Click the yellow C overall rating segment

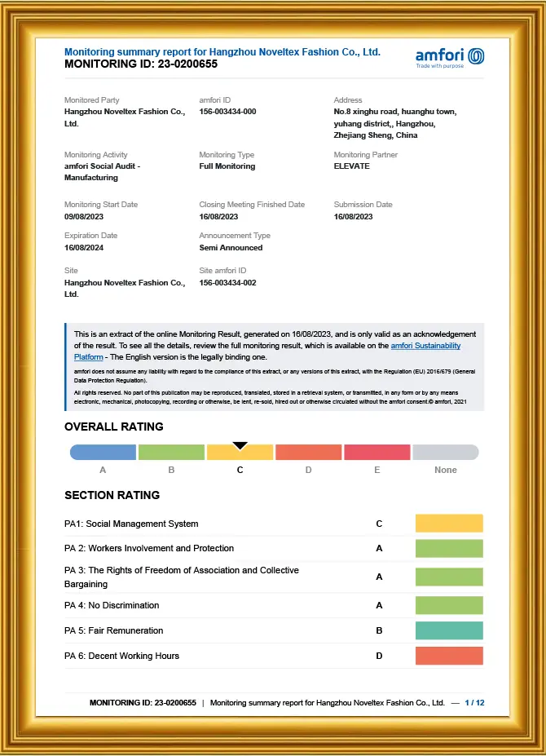point(240,453)
